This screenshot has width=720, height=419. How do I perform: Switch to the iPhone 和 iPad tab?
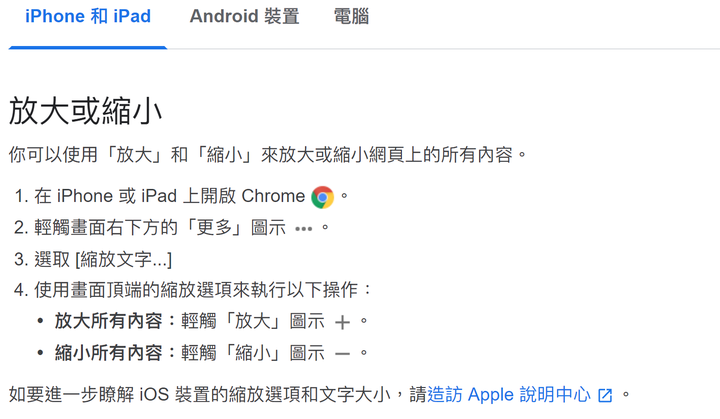[x=88, y=17]
